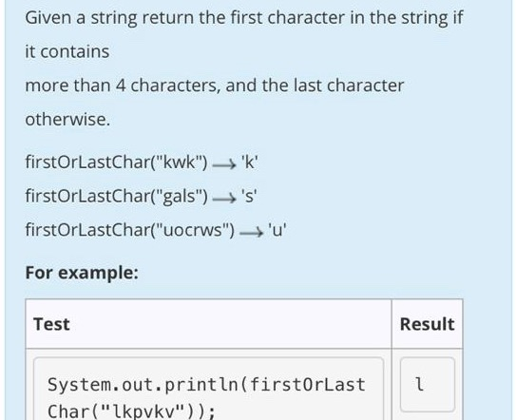Click the word "println" in the test code
The height and width of the screenshot is (420, 516).
(x=201, y=385)
